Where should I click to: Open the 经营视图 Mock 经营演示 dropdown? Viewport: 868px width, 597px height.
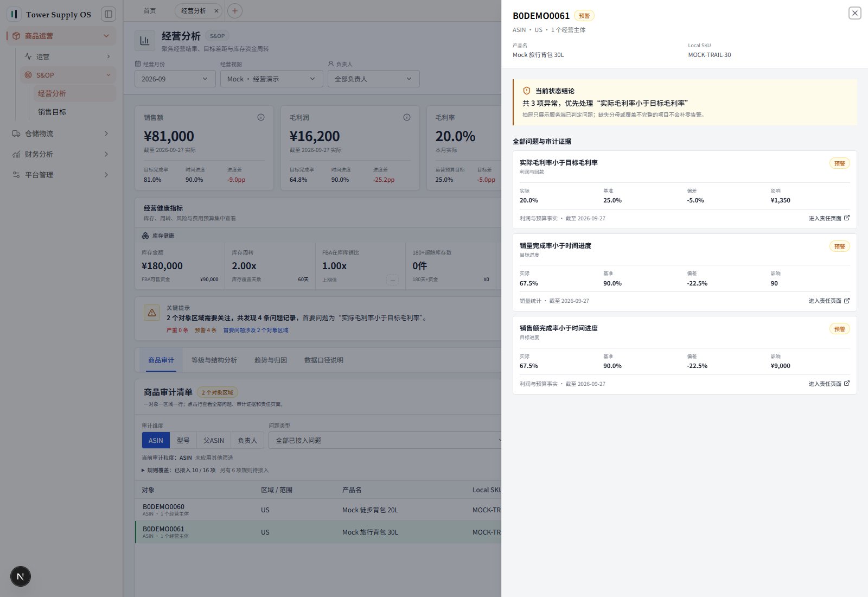(x=272, y=79)
